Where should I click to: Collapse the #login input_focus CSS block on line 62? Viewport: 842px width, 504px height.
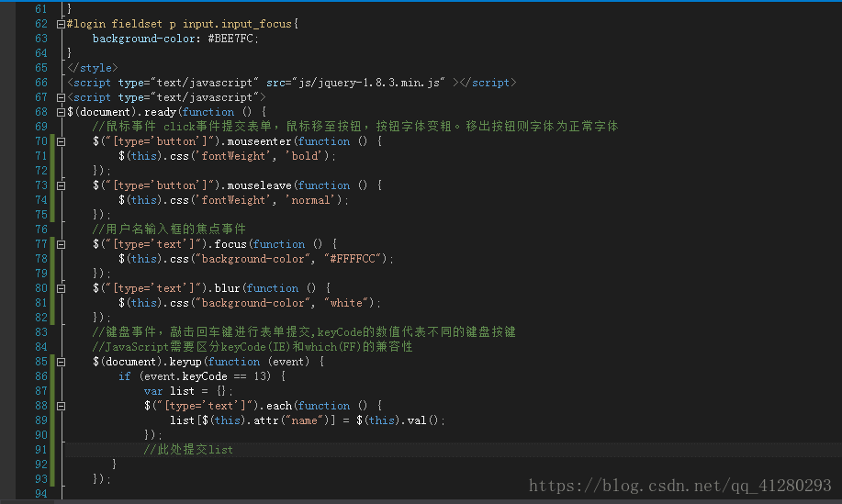point(61,24)
